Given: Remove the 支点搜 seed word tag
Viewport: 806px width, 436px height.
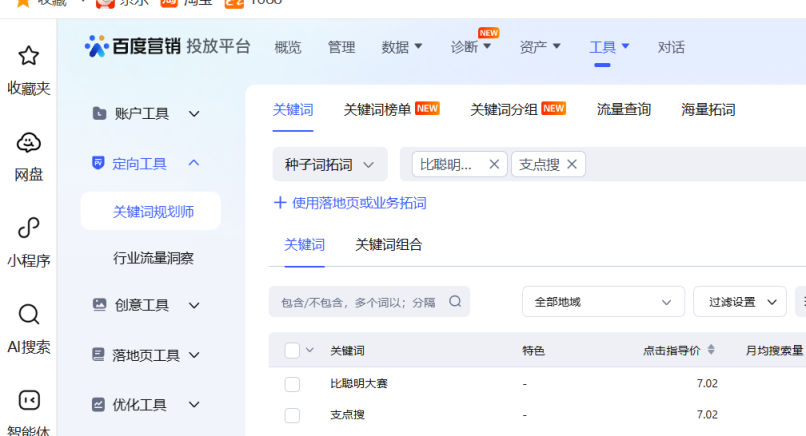Looking at the screenshot, I should 572,164.
